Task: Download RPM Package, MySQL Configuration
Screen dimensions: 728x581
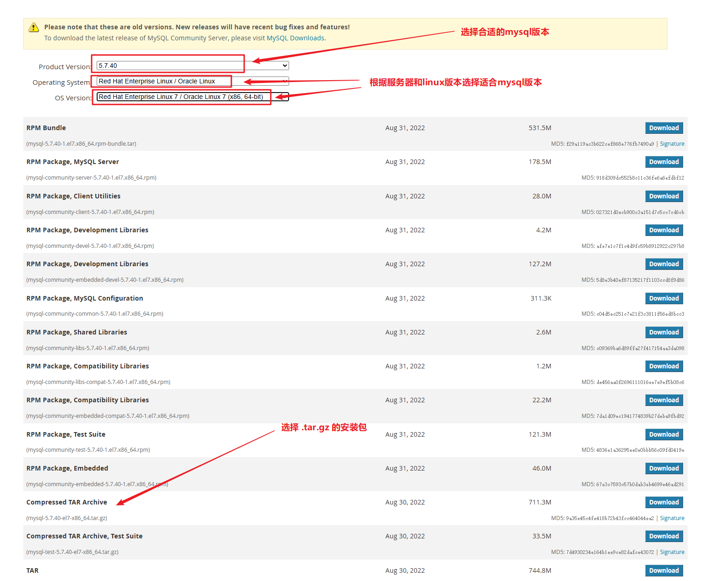Action: (x=664, y=298)
